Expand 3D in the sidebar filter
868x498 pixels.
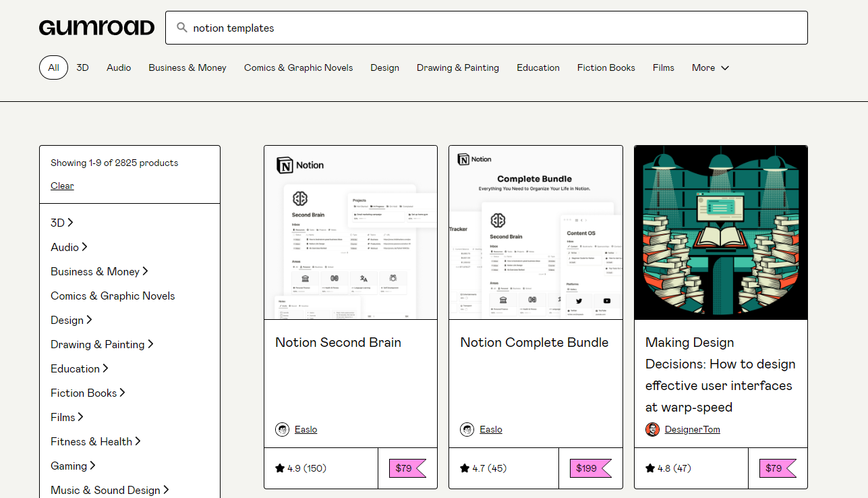pos(62,223)
